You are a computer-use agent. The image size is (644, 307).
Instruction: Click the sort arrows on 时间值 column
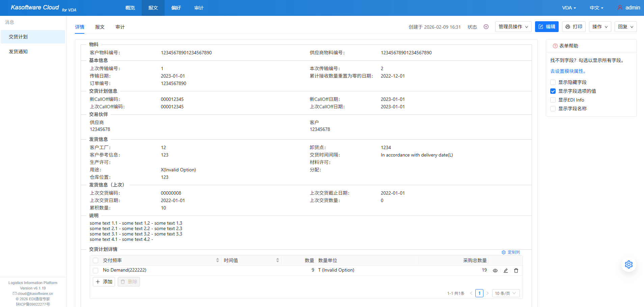277,260
